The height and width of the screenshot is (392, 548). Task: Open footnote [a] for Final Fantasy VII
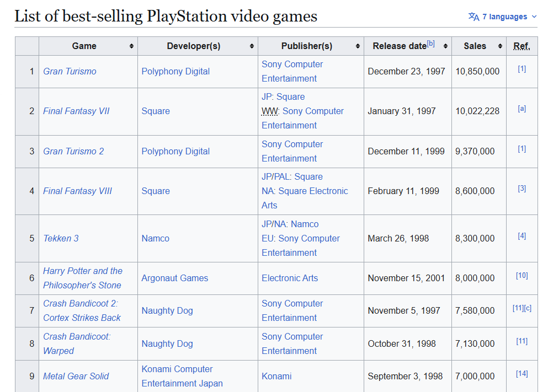coord(522,109)
